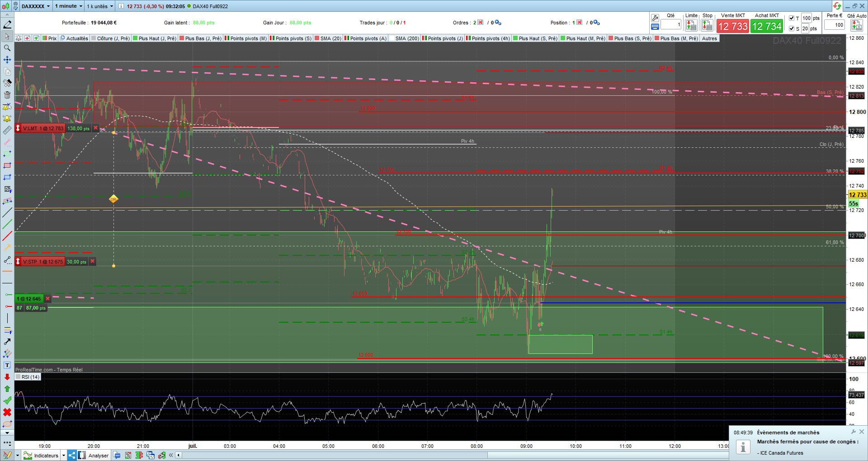Close position with red X icon
This screenshot has width=868, height=461.
click(579, 23)
